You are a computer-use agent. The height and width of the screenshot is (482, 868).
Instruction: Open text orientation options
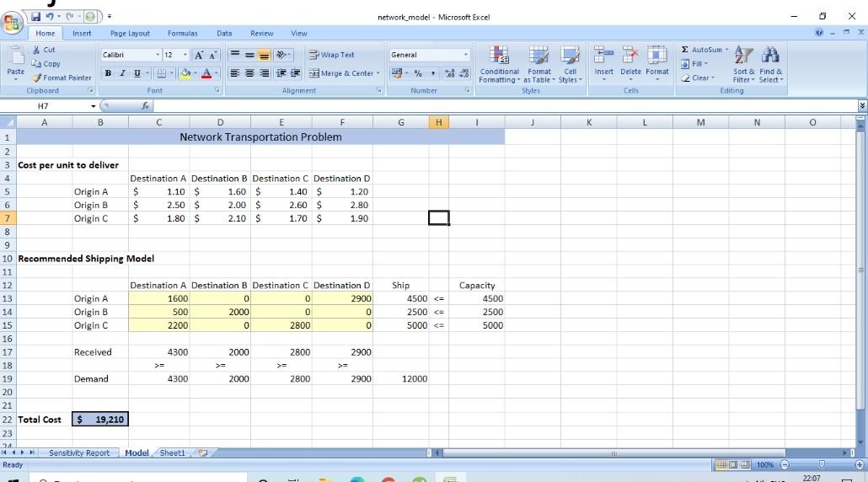[x=283, y=55]
